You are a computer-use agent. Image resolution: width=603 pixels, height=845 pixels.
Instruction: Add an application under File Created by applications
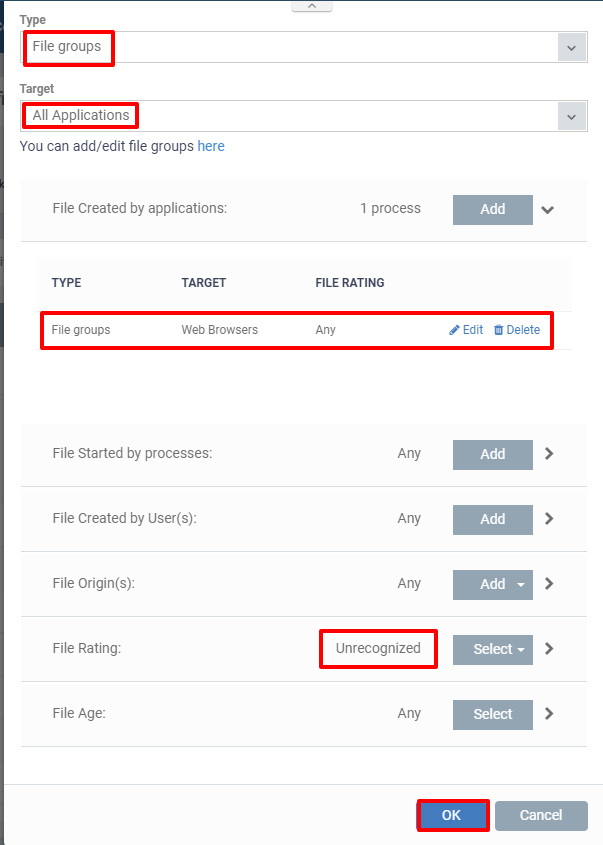[x=493, y=210]
